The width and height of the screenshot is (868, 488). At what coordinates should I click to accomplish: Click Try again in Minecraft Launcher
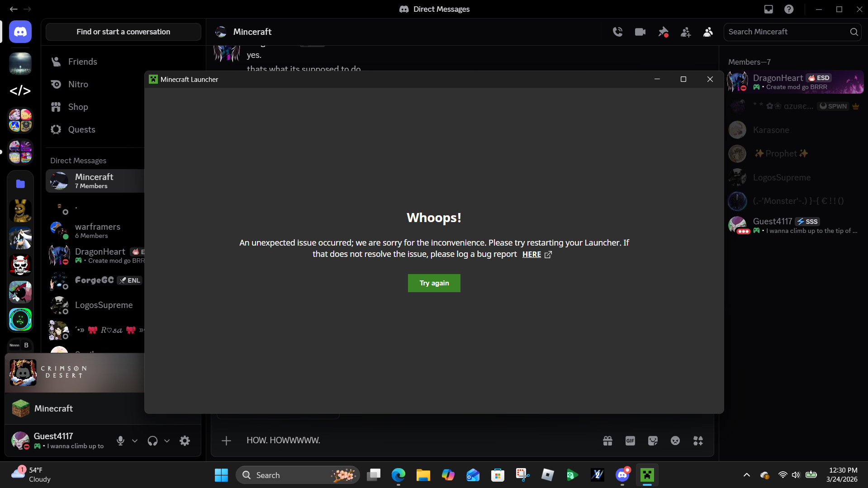tap(434, 283)
